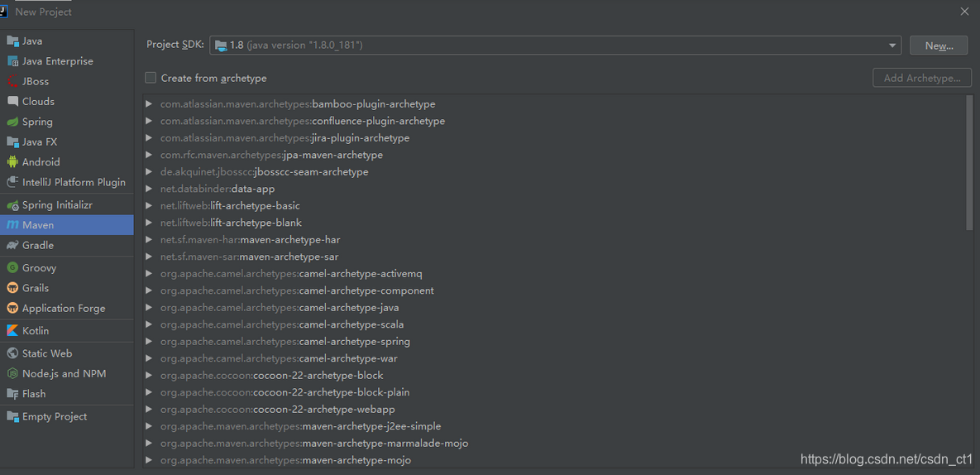
Task: Select Spring project type label
Action: (37, 122)
